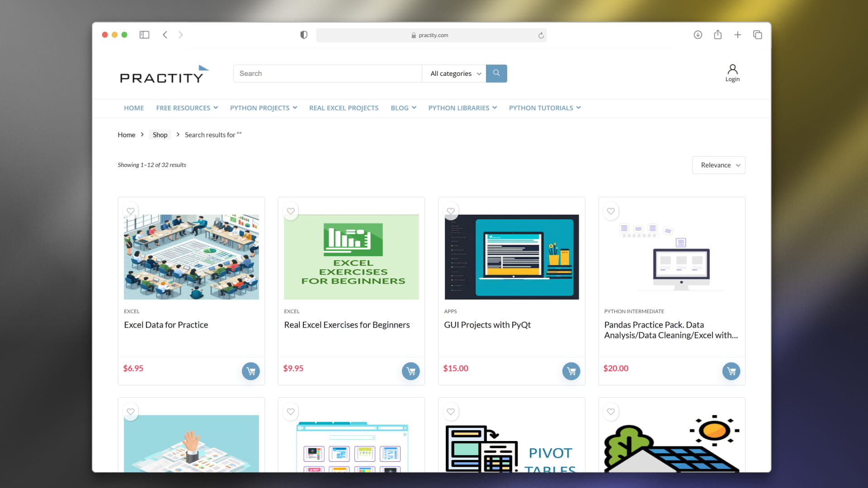Go back with the browser back arrow

click(x=165, y=35)
